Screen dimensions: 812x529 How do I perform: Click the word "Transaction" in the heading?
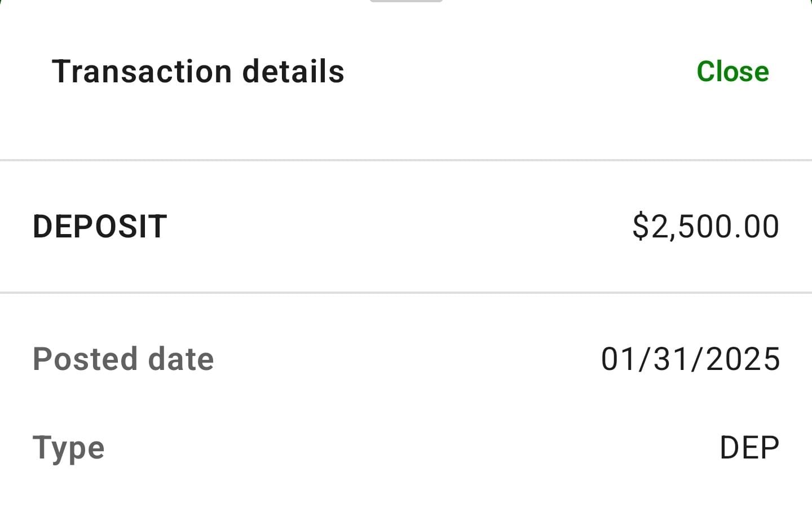pyautogui.click(x=142, y=72)
